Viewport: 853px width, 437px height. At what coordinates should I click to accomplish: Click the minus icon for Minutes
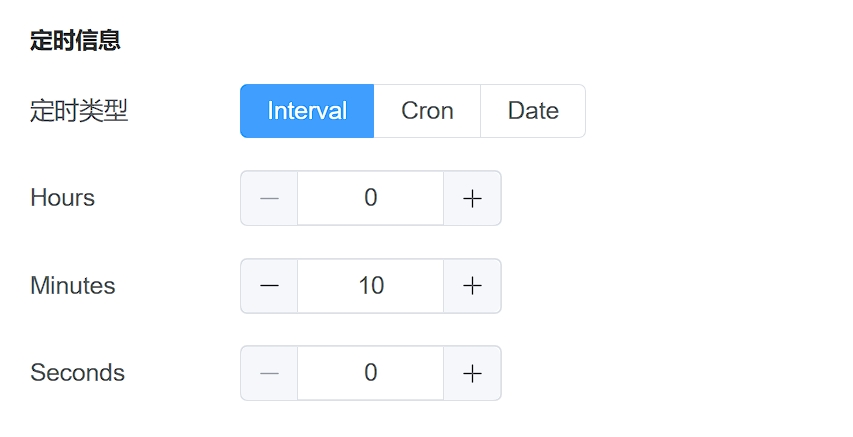[x=269, y=286]
